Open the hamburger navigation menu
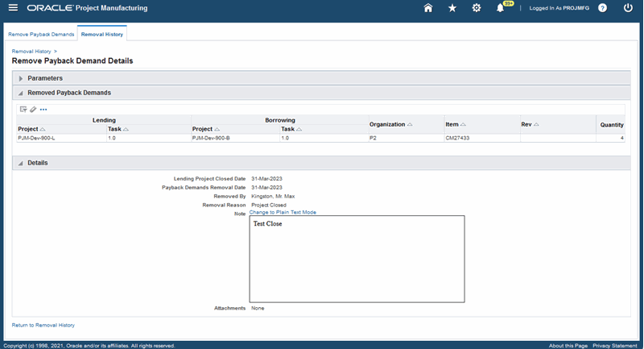This screenshot has width=644, height=349. click(x=13, y=8)
